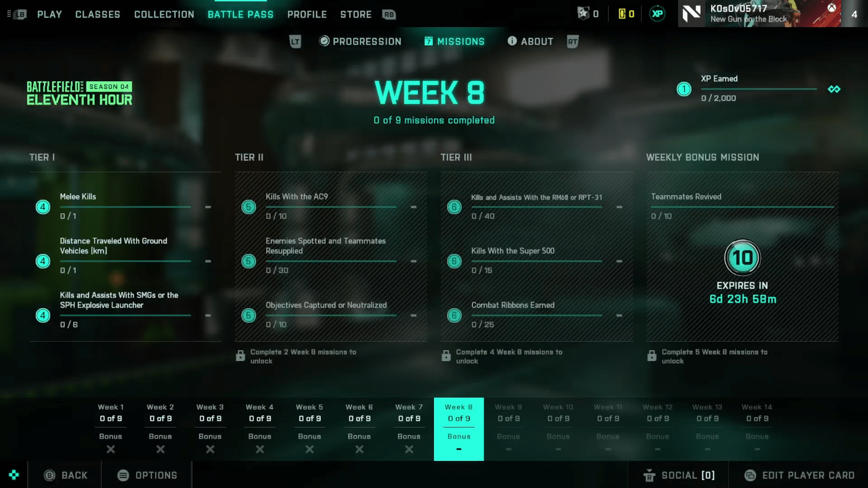Click the Options menu button
Image resolution: width=868 pixels, height=488 pixels.
[146, 475]
